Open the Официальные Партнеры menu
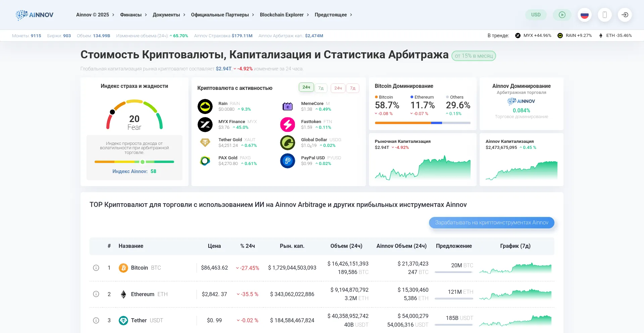 (222, 15)
